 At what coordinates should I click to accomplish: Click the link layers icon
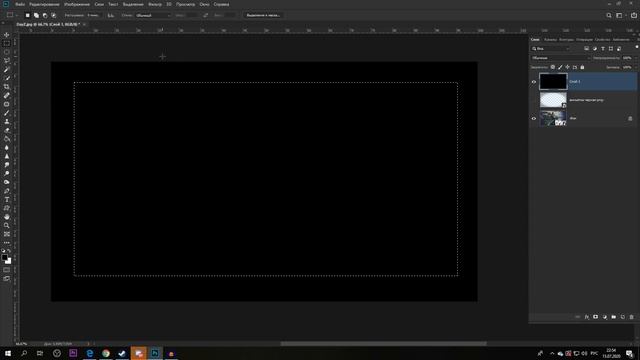point(578,317)
